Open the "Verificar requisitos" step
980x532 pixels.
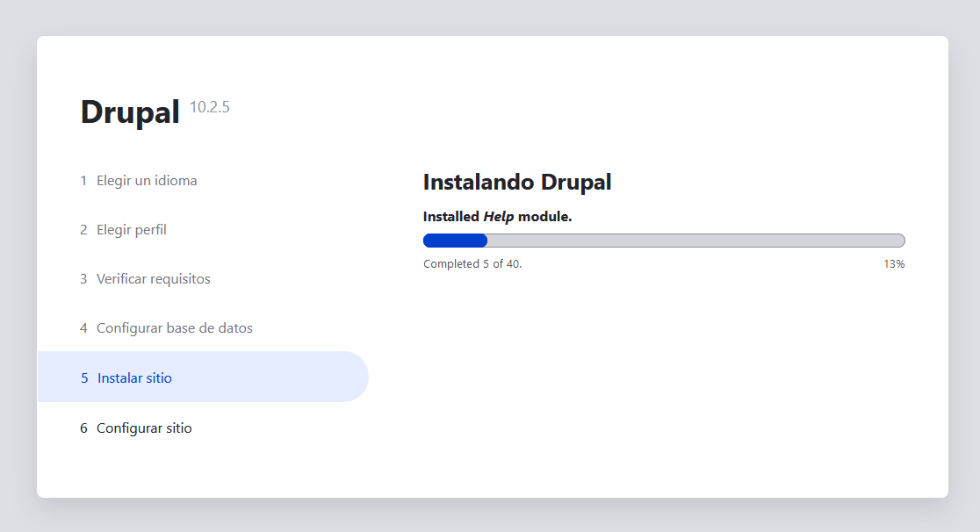pos(154,279)
